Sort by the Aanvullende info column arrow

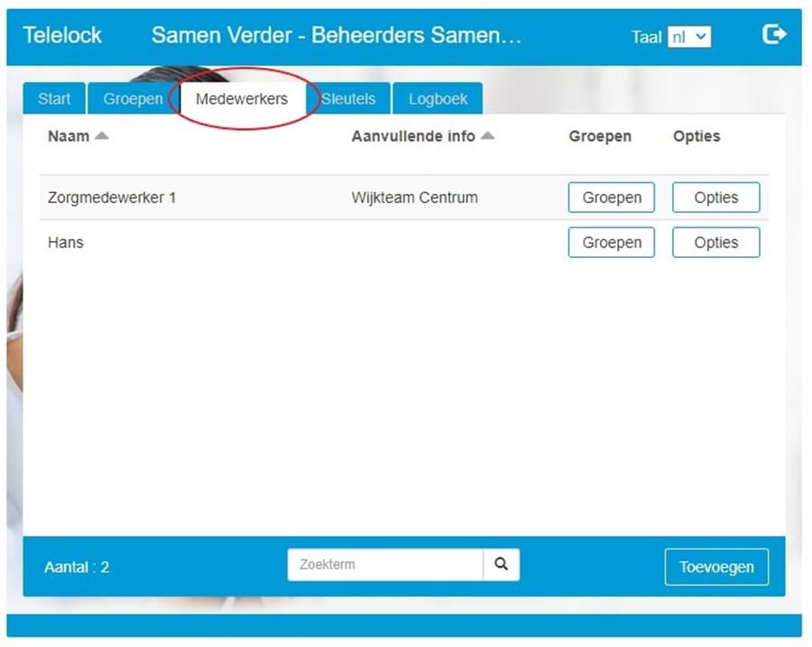(487, 136)
